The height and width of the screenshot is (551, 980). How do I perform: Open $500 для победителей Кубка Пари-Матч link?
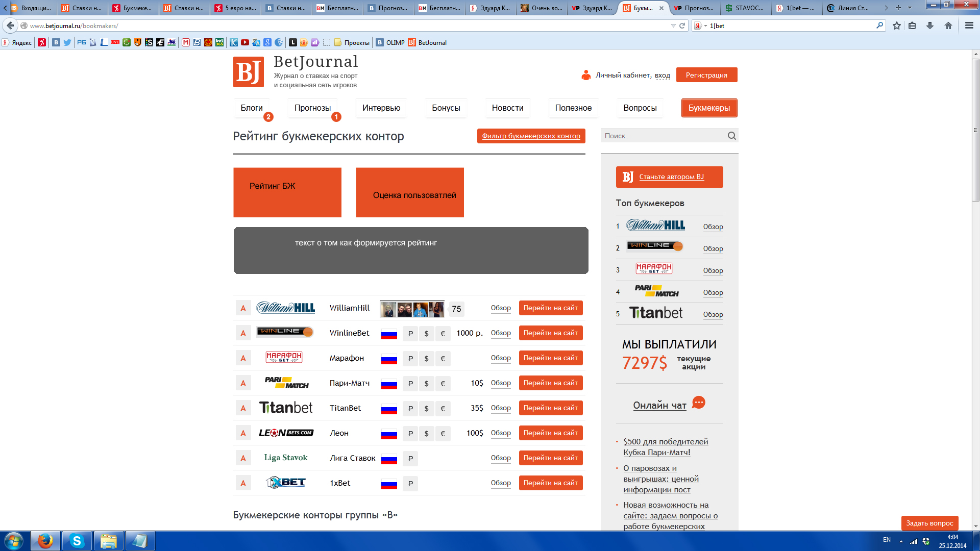coord(666,447)
